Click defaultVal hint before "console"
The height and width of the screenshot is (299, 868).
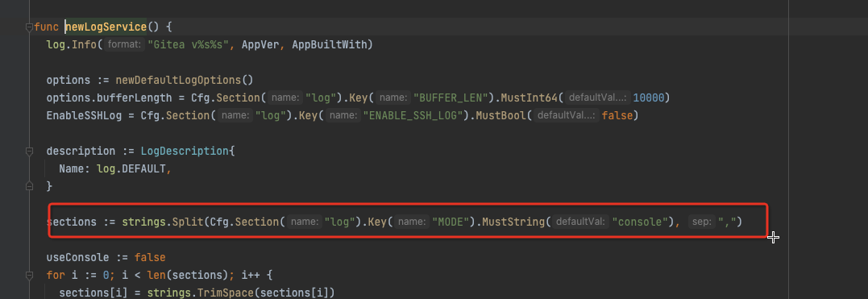click(x=581, y=222)
